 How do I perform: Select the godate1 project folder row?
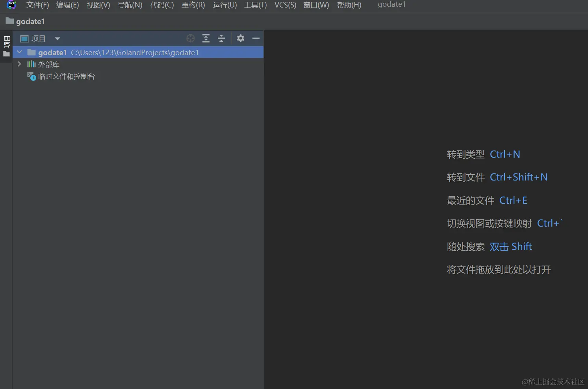[x=138, y=52]
